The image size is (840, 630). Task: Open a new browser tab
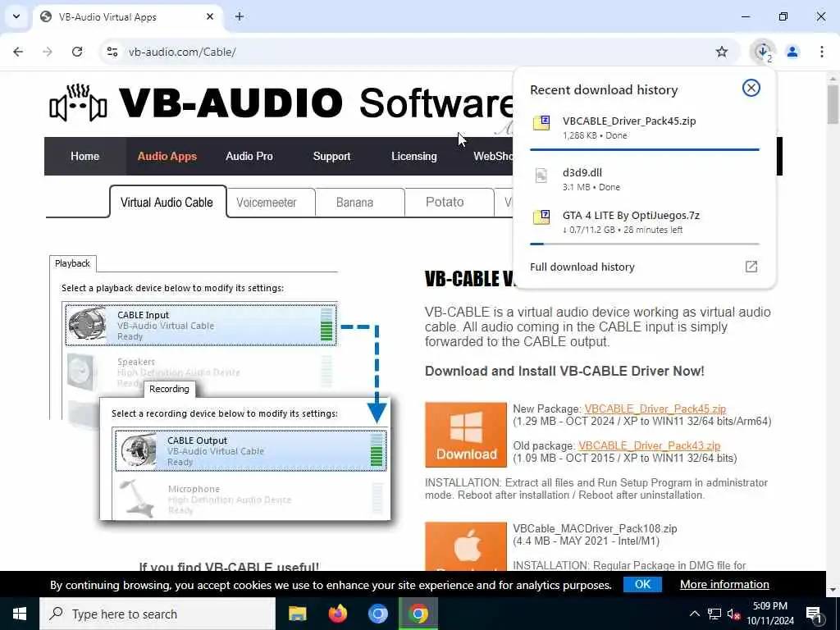[x=240, y=16]
